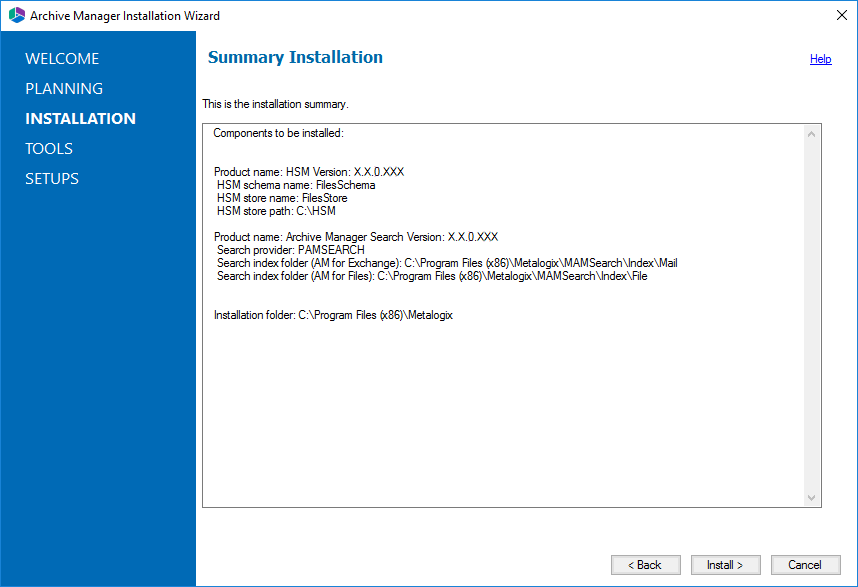The width and height of the screenshot is (858, 587).
Task: Click the 'Components to be installed:' line
Action: pos(279,133)
